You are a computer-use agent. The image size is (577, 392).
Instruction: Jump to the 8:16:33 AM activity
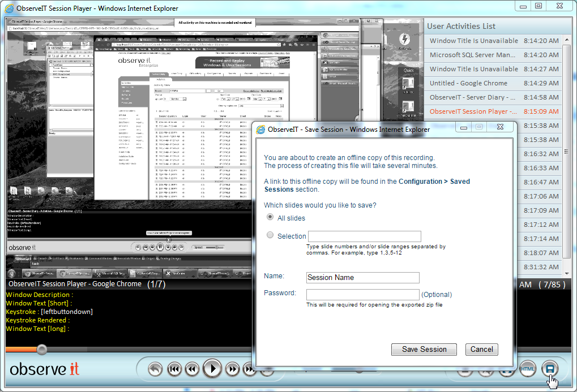click(x=540, y=168)
